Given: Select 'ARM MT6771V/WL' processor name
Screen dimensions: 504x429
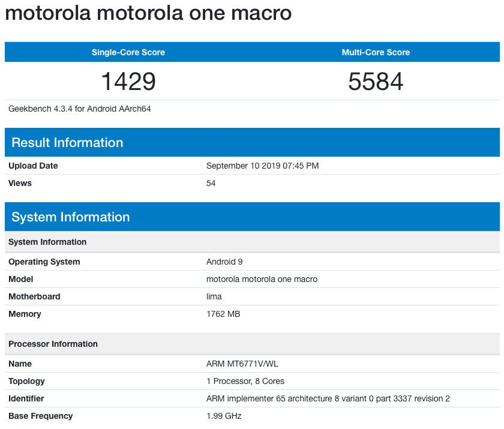Looking at the screenshot, I should point(242,364).
